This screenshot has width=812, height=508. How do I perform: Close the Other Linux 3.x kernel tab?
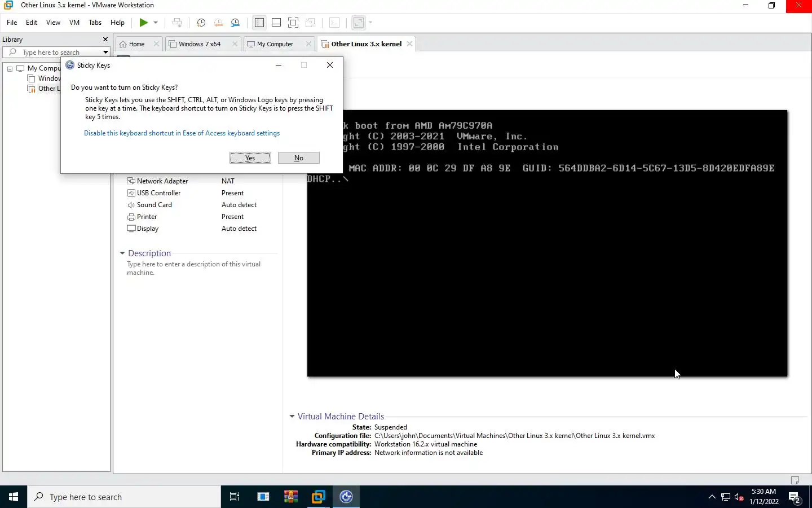point(409,44)
